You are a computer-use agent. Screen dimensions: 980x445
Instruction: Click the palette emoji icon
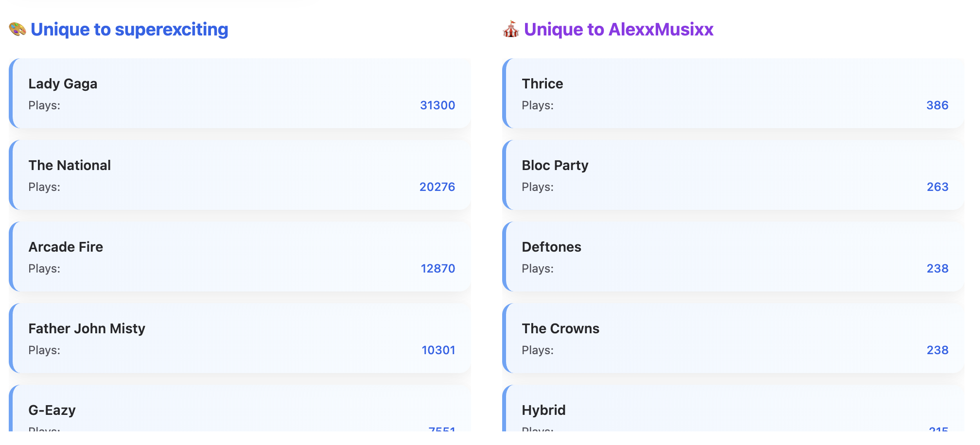(17, 29)
